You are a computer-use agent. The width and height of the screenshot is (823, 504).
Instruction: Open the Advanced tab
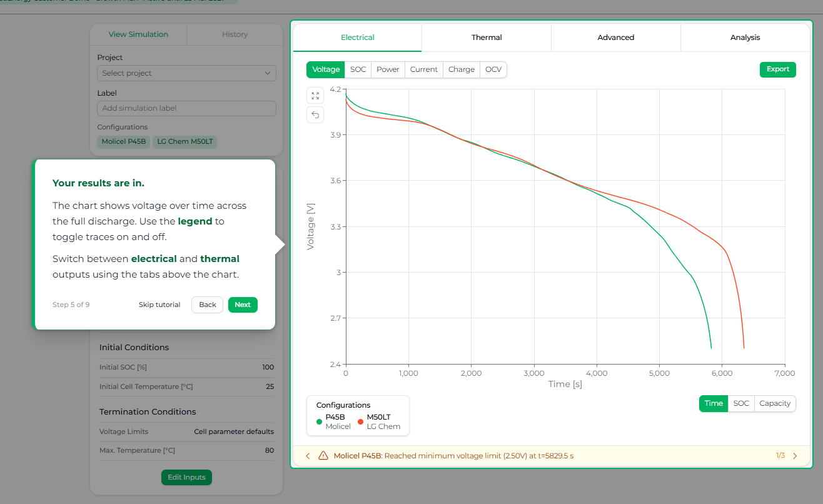pyautogui.click(x=616, y=38)
